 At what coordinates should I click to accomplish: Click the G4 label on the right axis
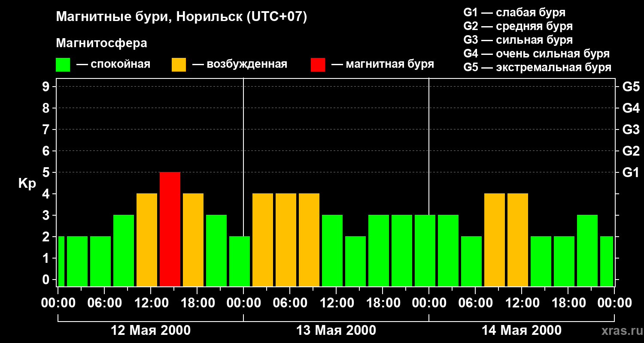point(631,108)
